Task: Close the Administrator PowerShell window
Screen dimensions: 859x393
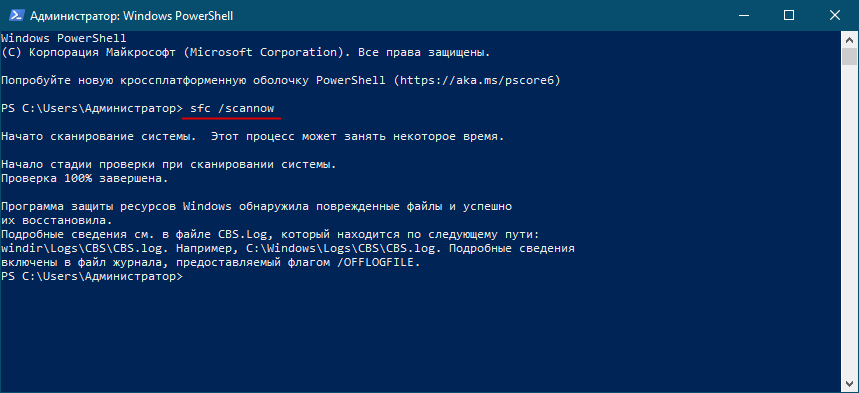Action: tap(835, 15)
